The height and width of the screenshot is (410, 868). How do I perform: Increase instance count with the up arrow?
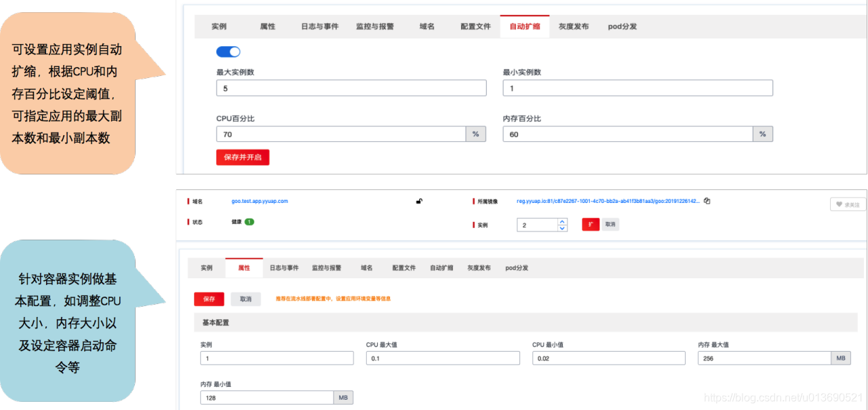(561, 221)
